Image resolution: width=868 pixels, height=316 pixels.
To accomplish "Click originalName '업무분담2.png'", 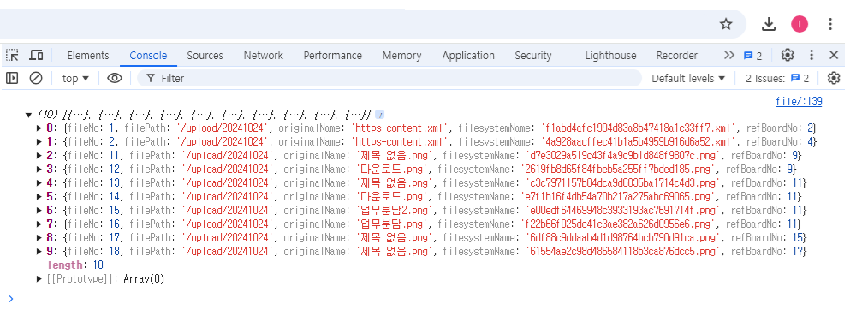I will point(392,211).
